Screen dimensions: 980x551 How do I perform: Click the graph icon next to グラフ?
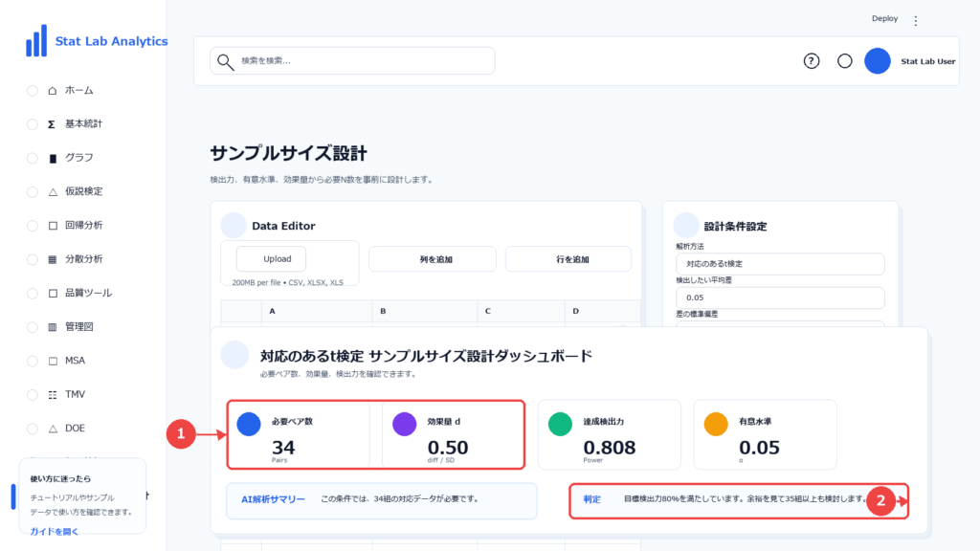coord(53,158)
